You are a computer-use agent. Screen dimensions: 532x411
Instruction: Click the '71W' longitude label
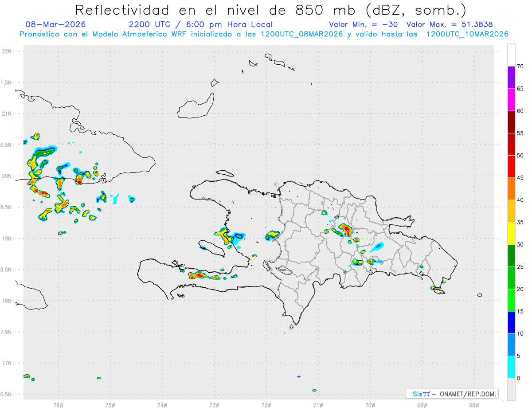coord(318,405)
